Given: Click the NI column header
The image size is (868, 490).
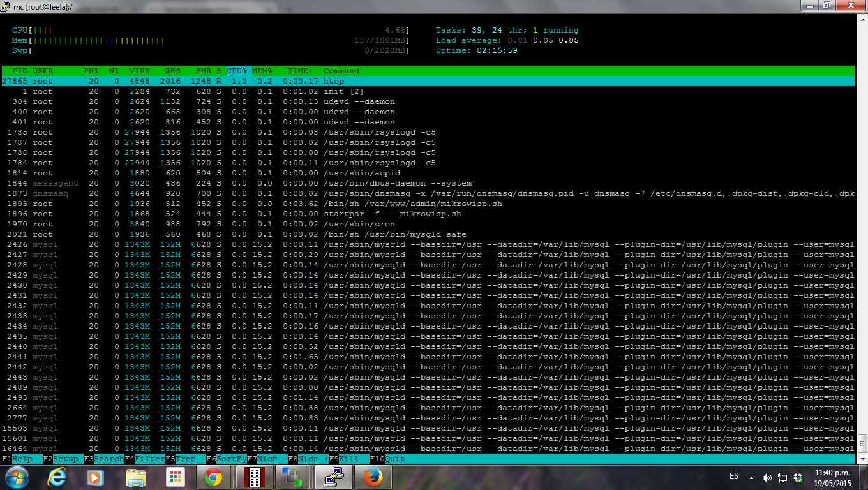Looking at the screenshot, I should 114,71.
